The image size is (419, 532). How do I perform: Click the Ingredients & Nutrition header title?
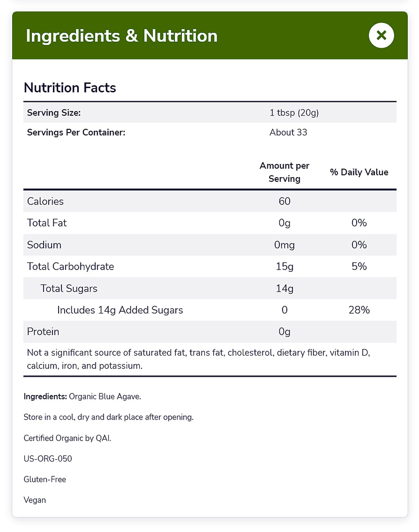(122, 36)
